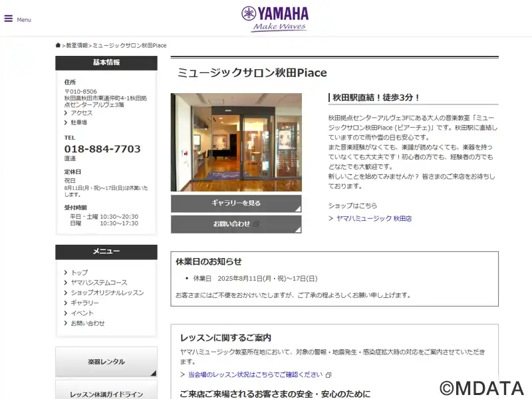Viewport: 532px width, 399px height.
Task: Click chevron arrow beside アクセス
Action: pos(65,113)
